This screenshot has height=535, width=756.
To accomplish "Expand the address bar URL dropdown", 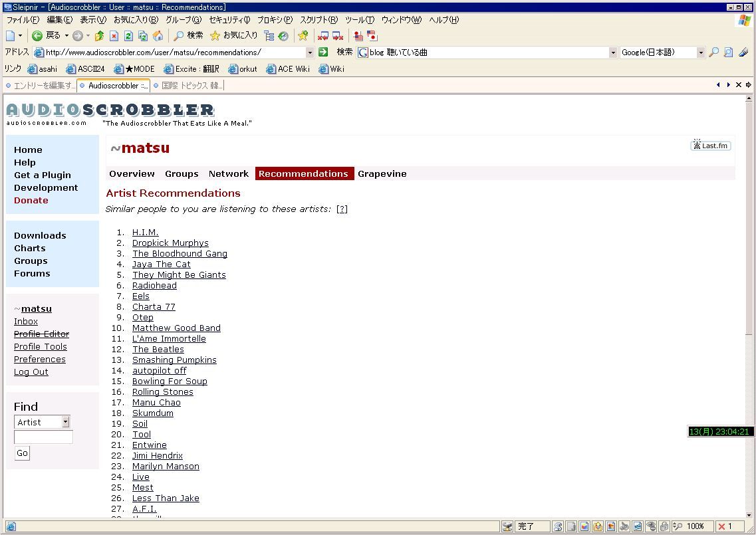I will click(310, 53).
